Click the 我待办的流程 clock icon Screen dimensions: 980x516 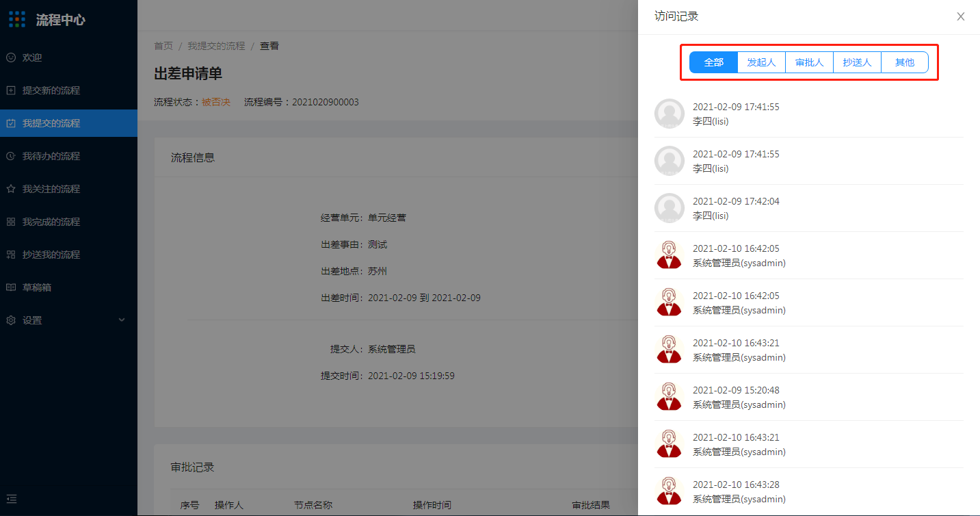[11, 156]
